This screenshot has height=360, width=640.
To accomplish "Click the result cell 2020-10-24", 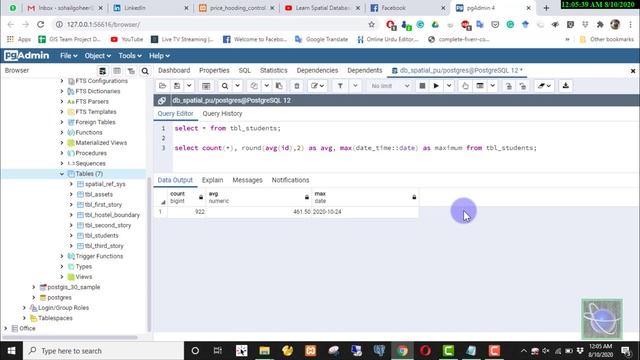I will (365, 212).
